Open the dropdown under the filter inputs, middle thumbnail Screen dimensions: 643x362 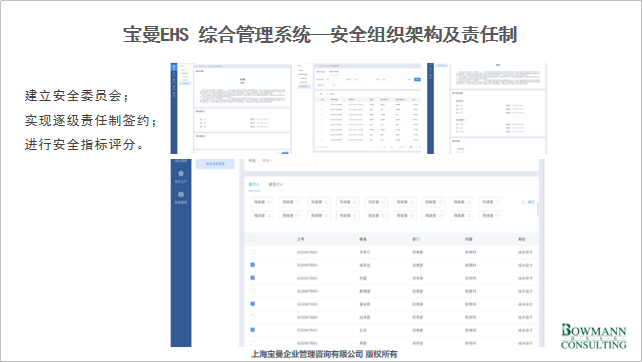tap(333, 85)
